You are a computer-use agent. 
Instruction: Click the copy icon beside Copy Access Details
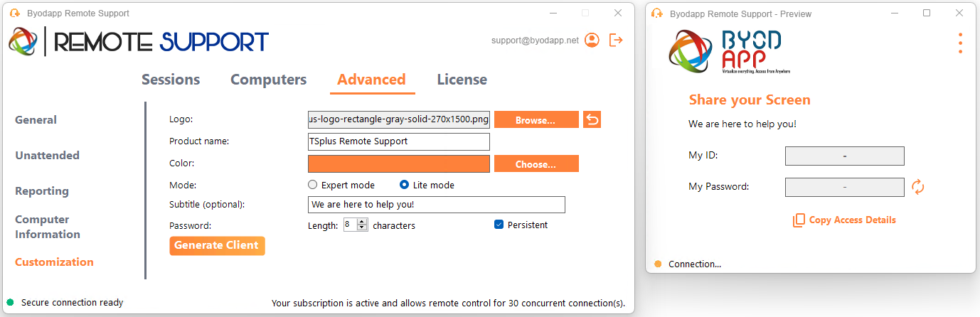(x=799, y=220)
